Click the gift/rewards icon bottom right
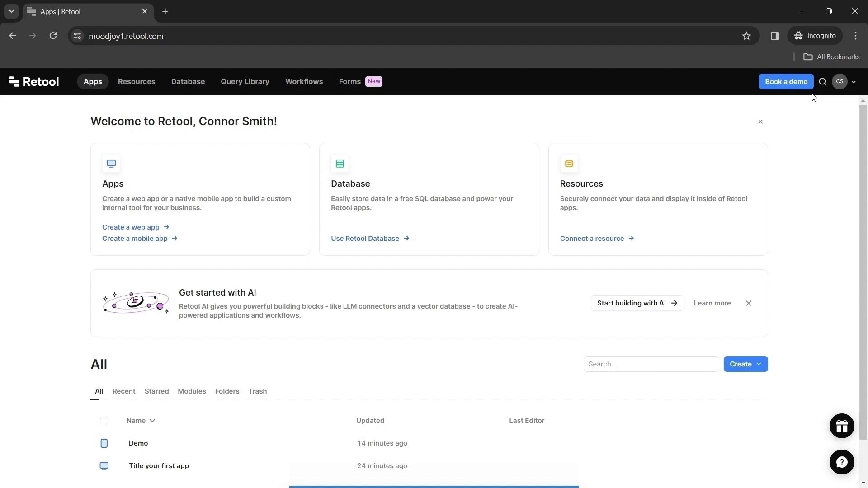868x488 pixels. [842, 426]
